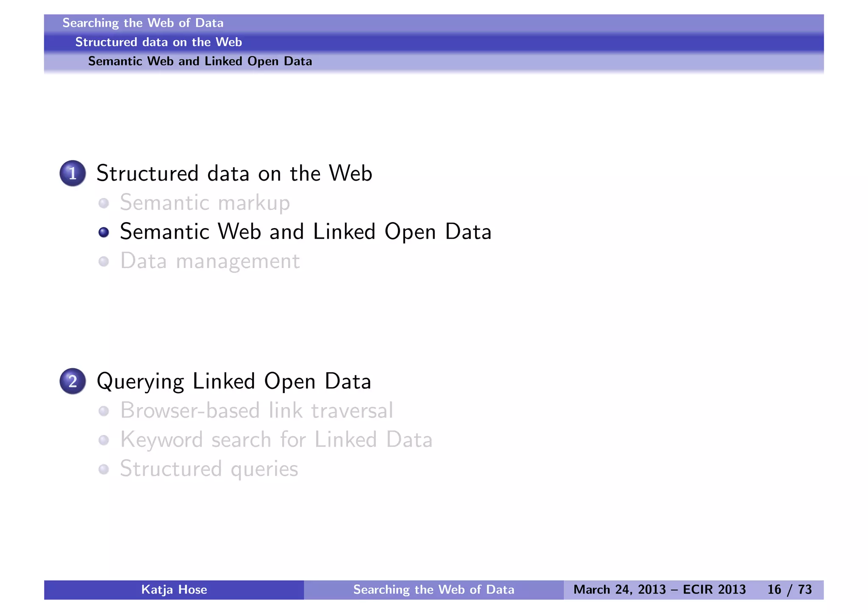Click the bullet beside 'Data management'

coord(104,262)
